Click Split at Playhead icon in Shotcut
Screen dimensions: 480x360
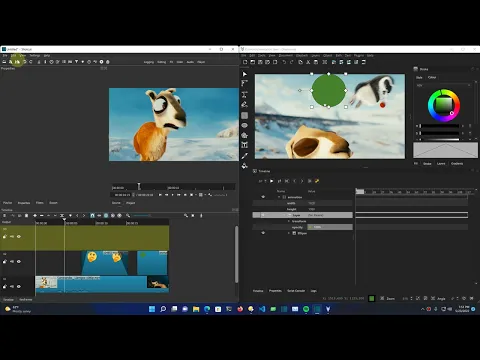[62, 216]
